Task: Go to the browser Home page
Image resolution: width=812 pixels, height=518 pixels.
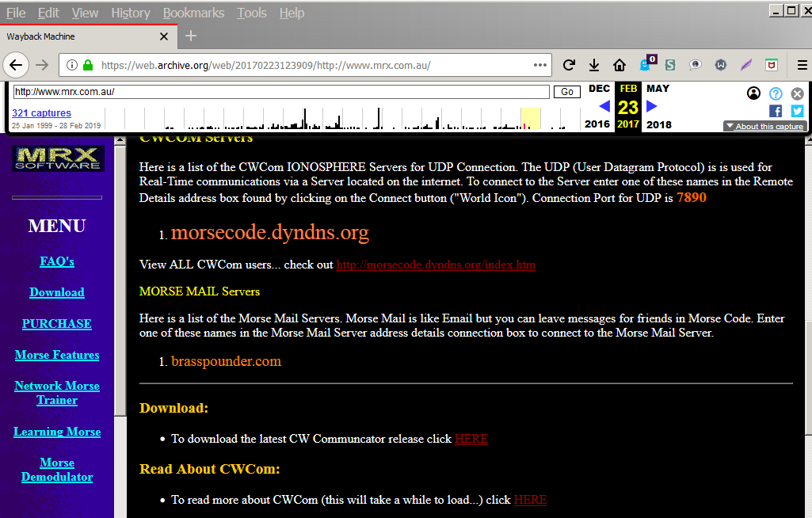Action: [619, 65]
